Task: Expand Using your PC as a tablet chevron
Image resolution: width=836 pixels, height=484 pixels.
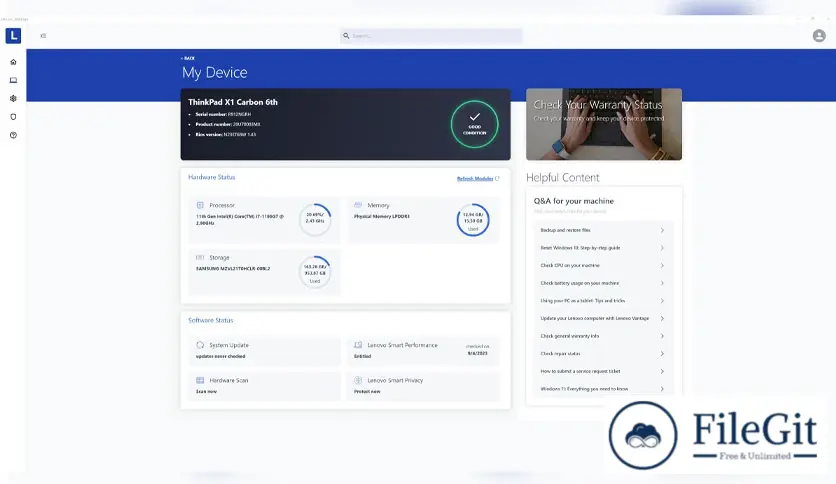Action: pyautogui.click(x=662, y=301)
